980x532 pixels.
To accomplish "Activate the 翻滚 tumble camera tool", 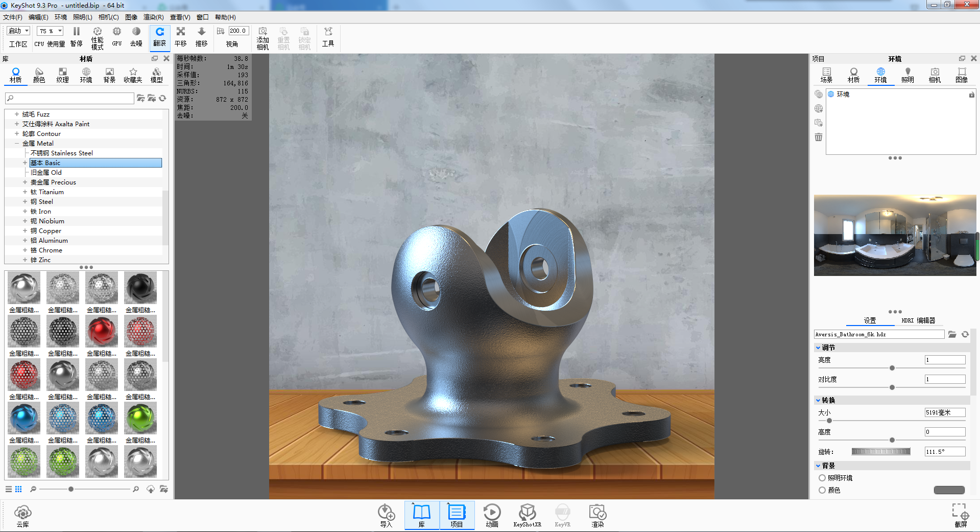I will click(160, 37).
